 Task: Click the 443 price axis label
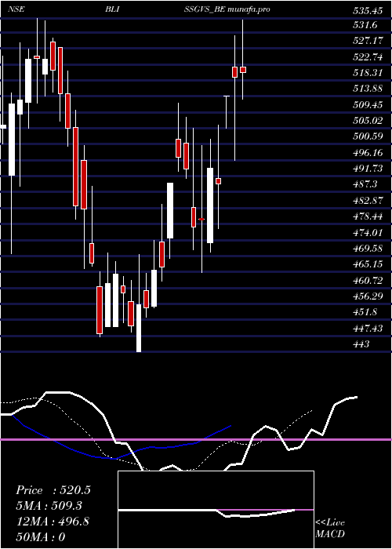pyautogui.click(x=361, y=344)
